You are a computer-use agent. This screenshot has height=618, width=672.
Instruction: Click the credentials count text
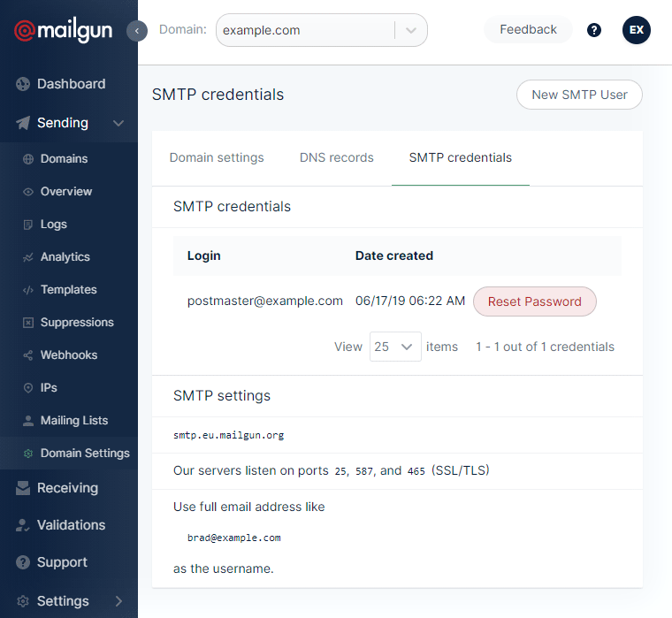click(x=546, y=347)
